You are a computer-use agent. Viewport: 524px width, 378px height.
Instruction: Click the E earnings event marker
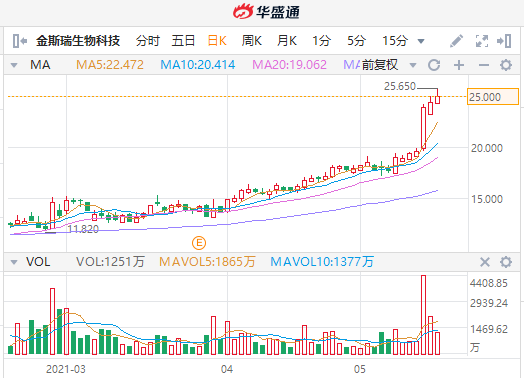click(x=199, y=243)
